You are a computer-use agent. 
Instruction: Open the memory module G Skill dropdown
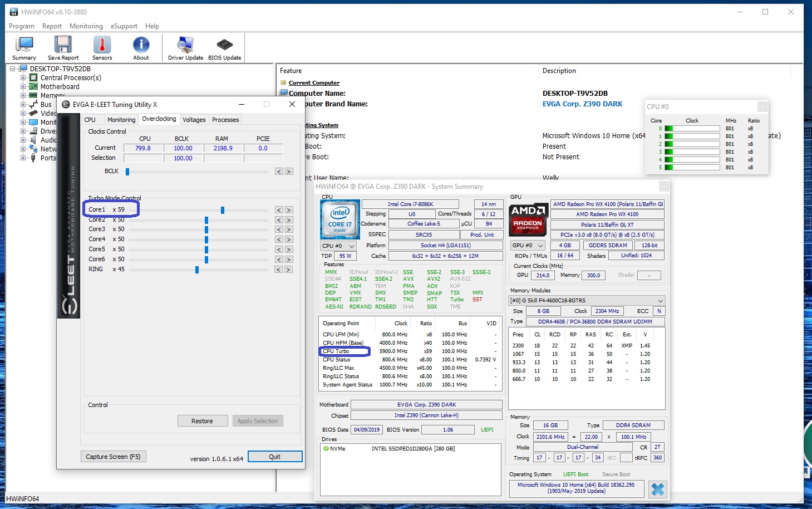point(587,300)
